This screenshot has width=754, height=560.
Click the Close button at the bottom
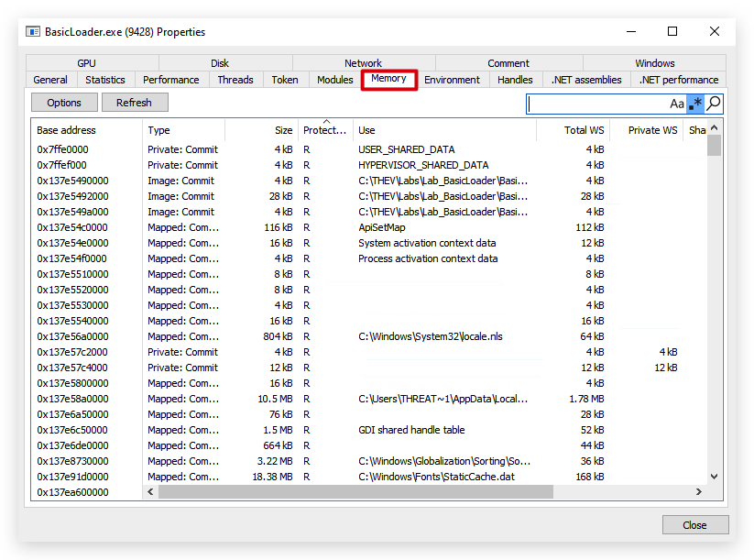click(x=694, y=525)
